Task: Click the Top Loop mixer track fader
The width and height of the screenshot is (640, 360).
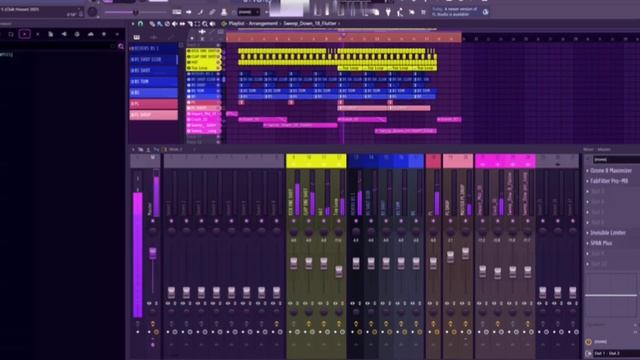Action: [339, 271]
